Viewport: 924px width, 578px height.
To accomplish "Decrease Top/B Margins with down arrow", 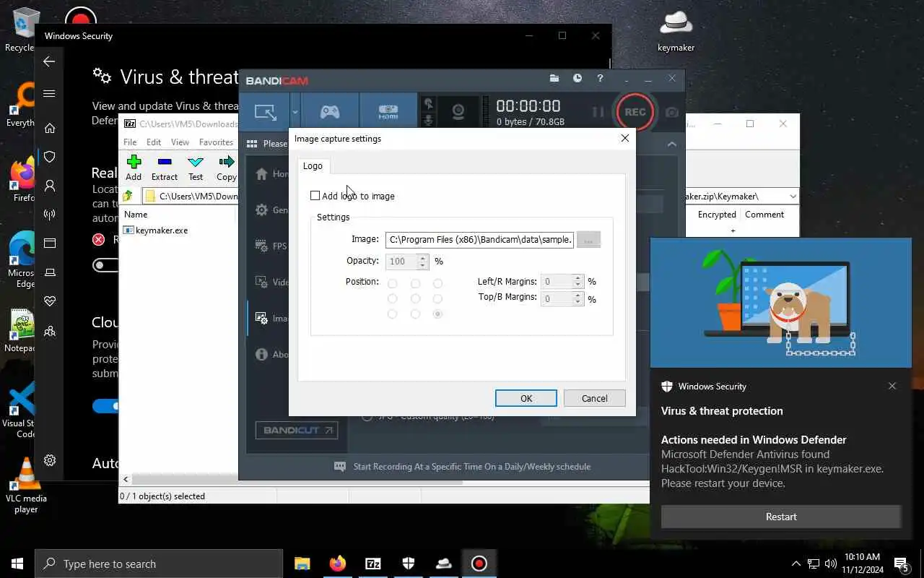I will [577, 303].
